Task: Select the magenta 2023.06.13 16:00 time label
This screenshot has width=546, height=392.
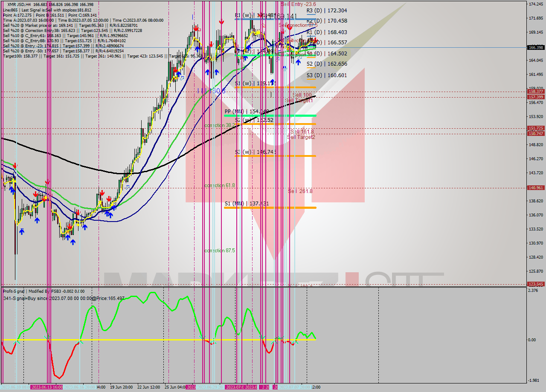Action: [x=47, y=387]
